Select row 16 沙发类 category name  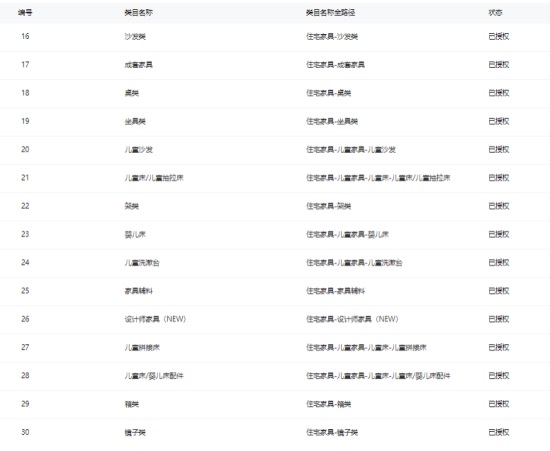(x=135, y=36)
